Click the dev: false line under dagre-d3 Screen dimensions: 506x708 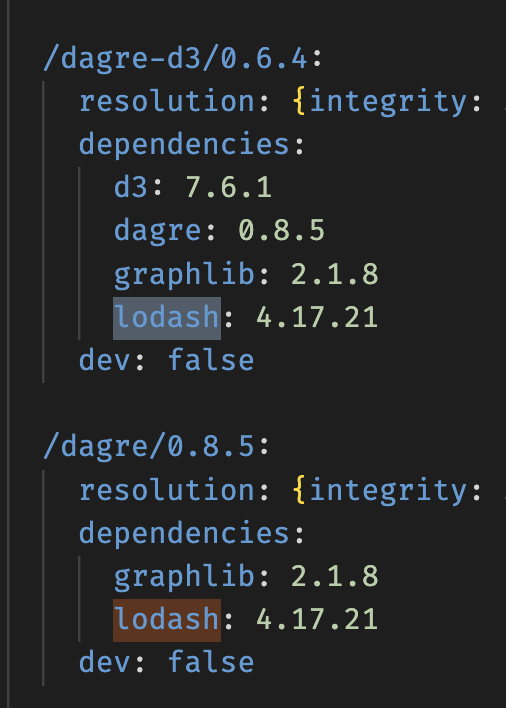click(x=167, y=361)
